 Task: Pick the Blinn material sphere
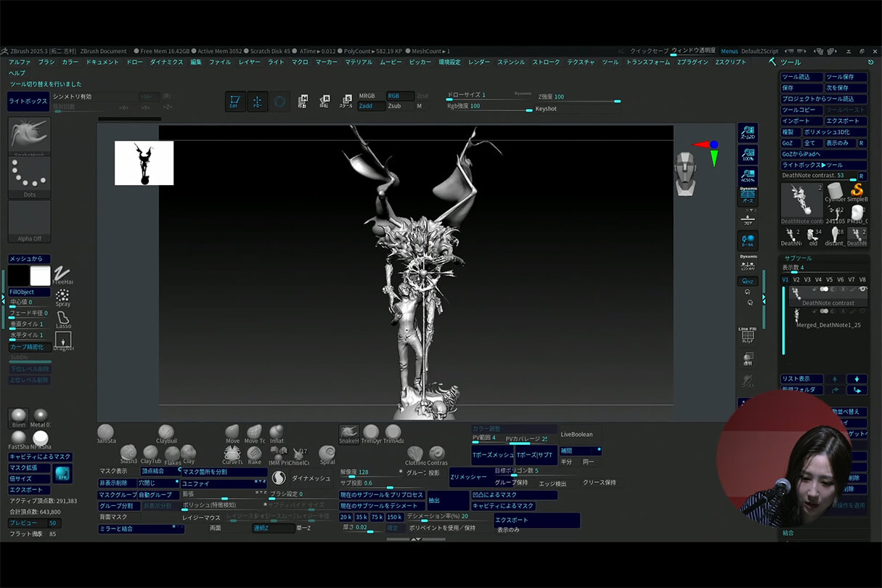pyautogui.click(x=18, y=415)
